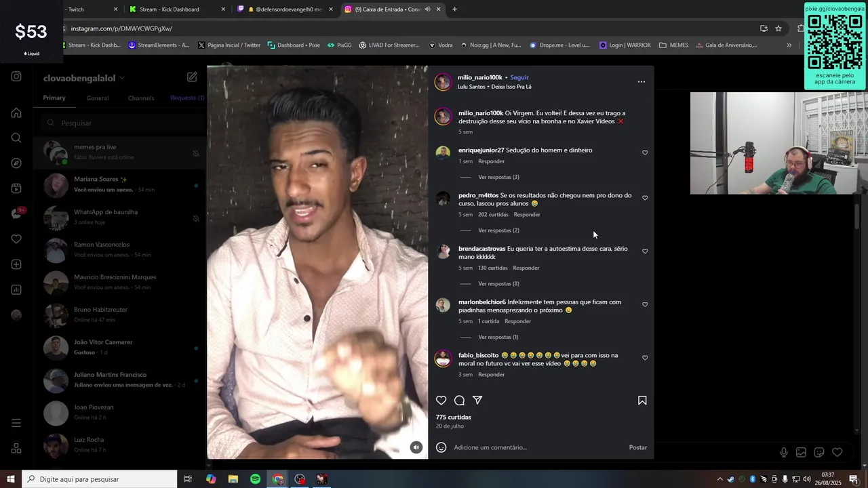Like the comment by brendacastrovas
This screenshot has width=868, height=488.
(x=645, y=251)
